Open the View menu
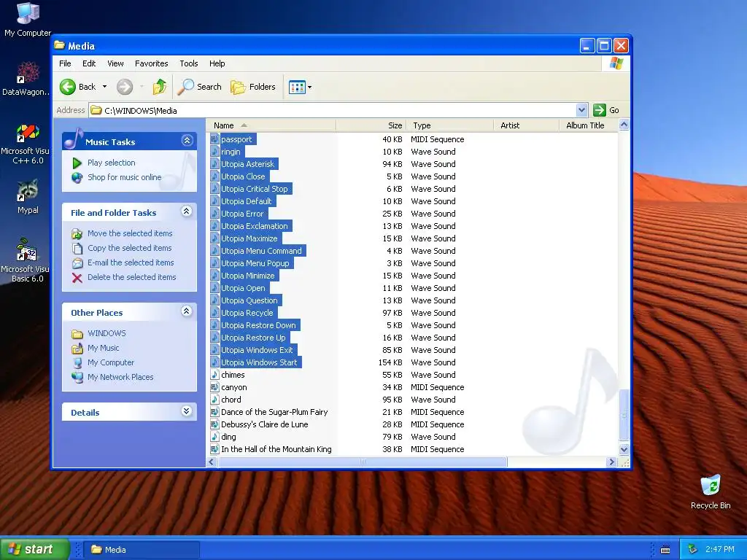The width and height of the screenshot is (747, 560). 115,63
